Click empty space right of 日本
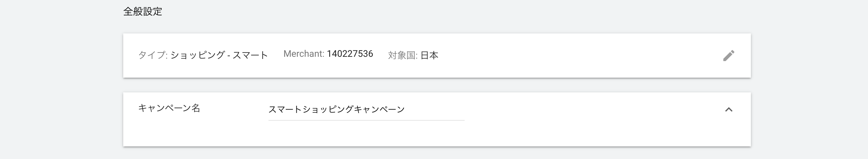Image resolution: width=868 pixels, height=159 pixels. (x=573, y=55)
